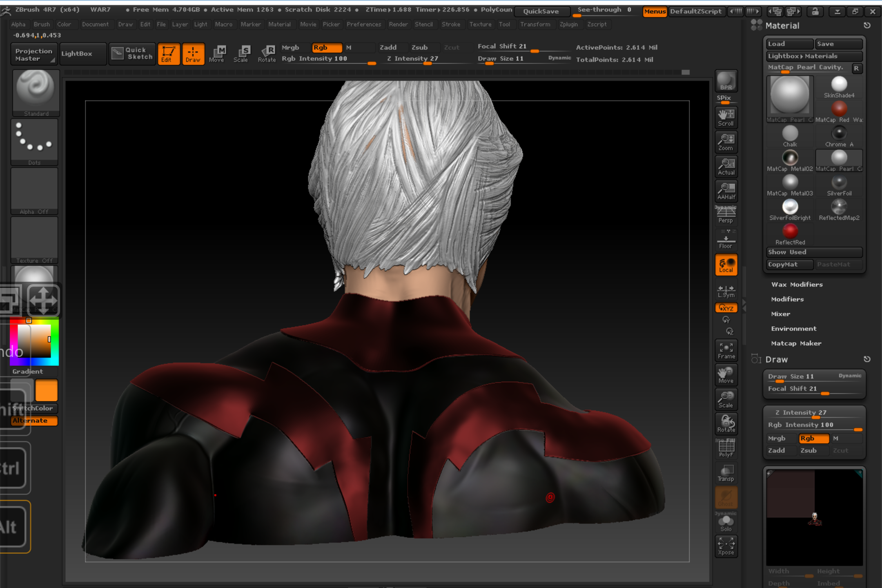Open the Tool menu
The image size is (882, 588).
(x=504, y=24)
